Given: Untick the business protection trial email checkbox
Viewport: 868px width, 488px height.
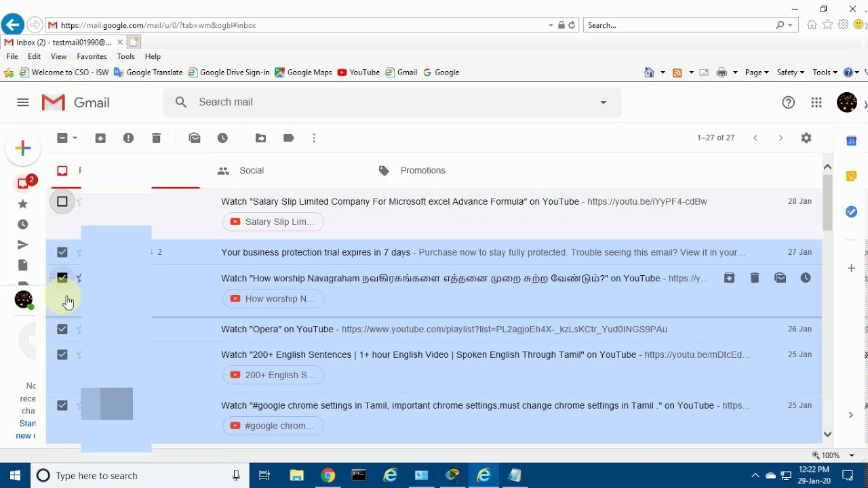Looking at the screenshot, I should (x=62, y=252).
